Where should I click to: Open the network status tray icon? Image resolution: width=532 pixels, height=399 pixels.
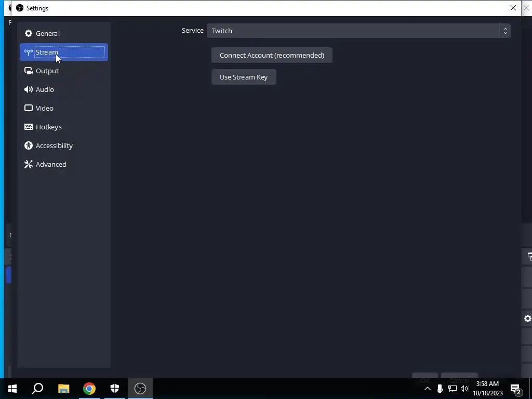(453, 389)
